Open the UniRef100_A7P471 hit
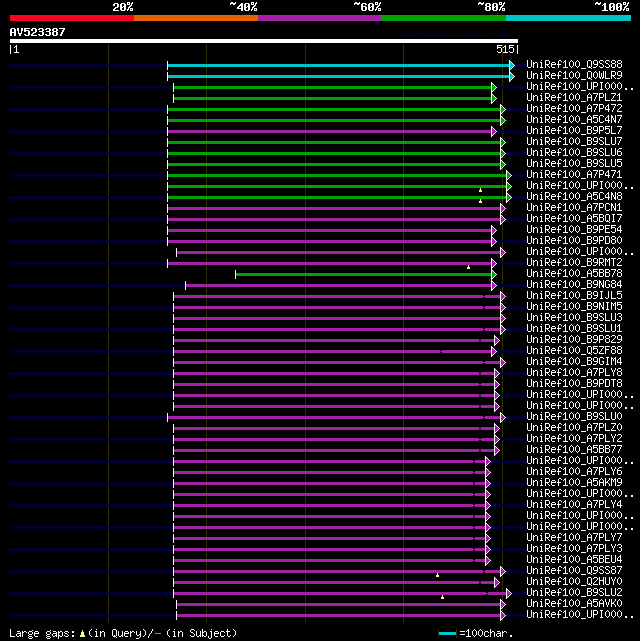Viewport: 640px width, 641px height. pyautogui.click(x=574, y=175)
